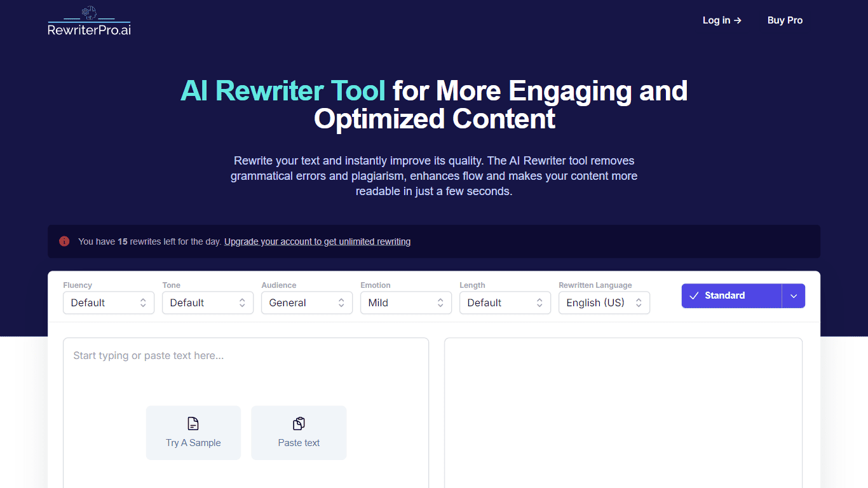Open the Length dropdown
The width and height of the screenshot is (868, 488).
pos(505,302)
